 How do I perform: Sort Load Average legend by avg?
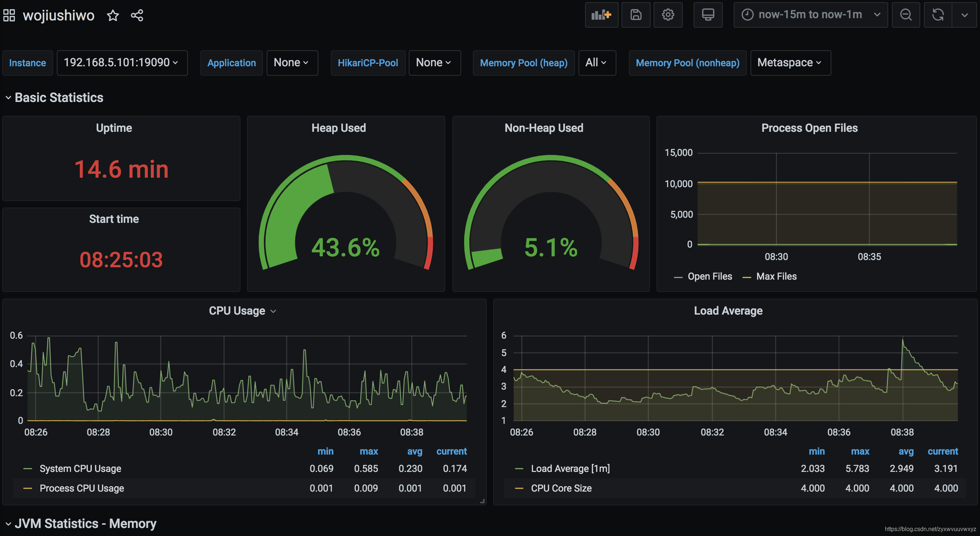point(906,451)
